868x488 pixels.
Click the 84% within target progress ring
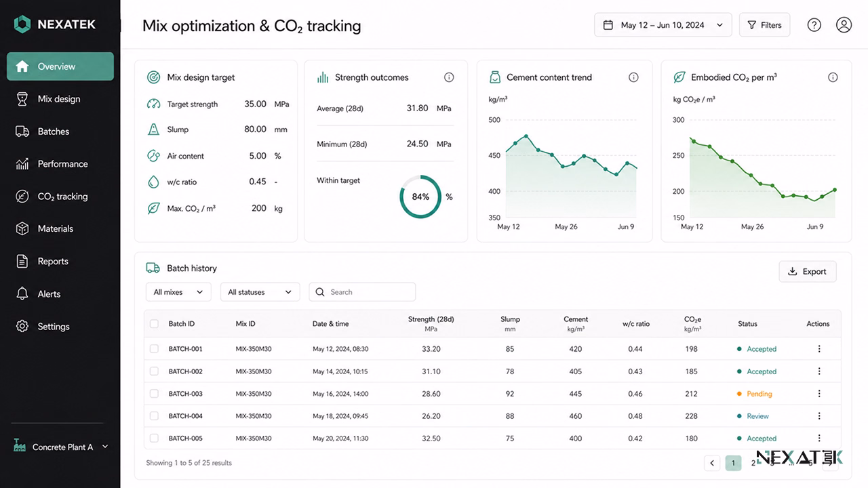pyautogui.click(x=420, y=197)
